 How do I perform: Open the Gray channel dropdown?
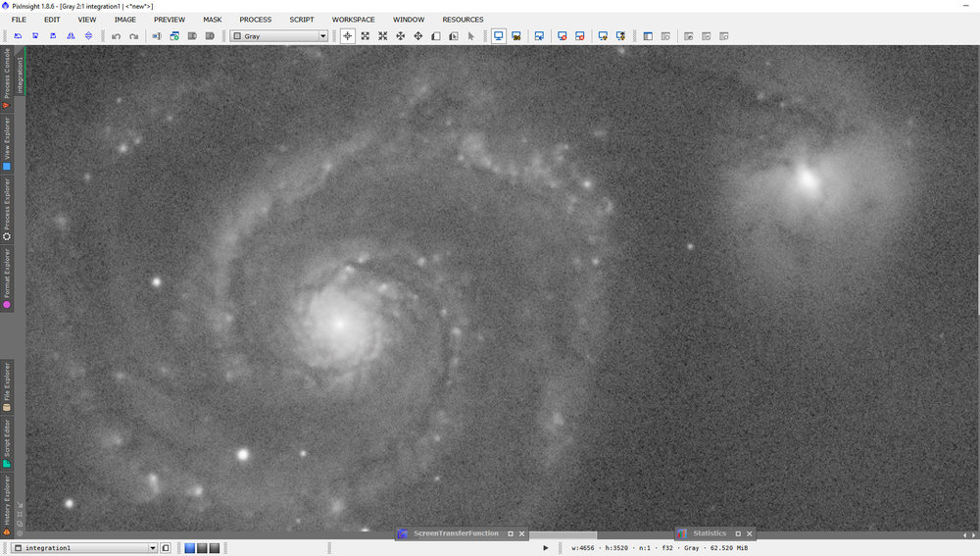[x=279, y=36]
